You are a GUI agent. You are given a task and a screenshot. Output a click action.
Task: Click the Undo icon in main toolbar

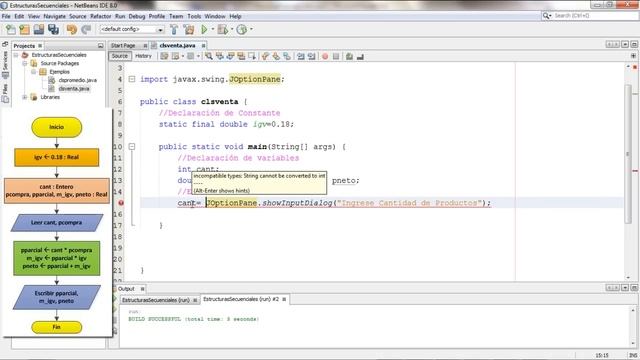(72, 29)
